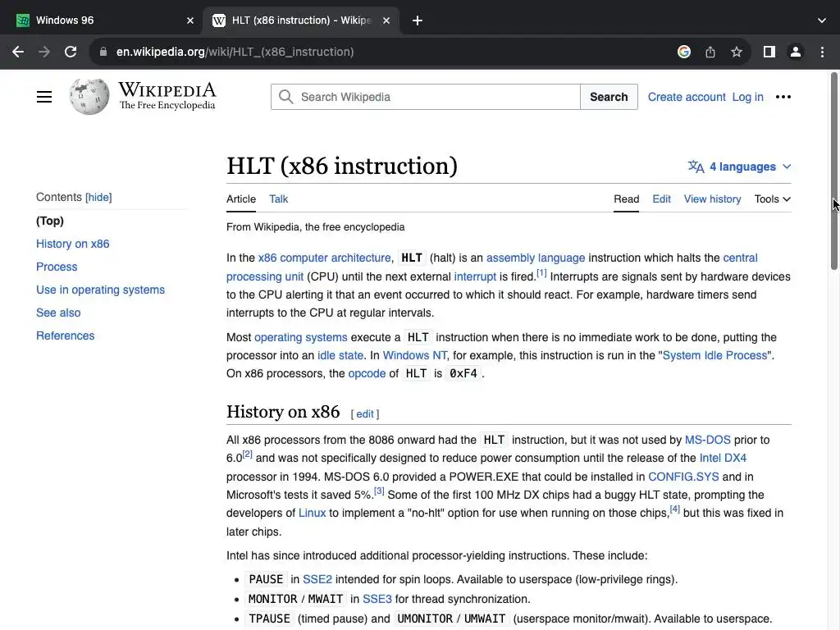The image size is (840, 630).
Task: Open SSE2 link
Action: (317, 580)
